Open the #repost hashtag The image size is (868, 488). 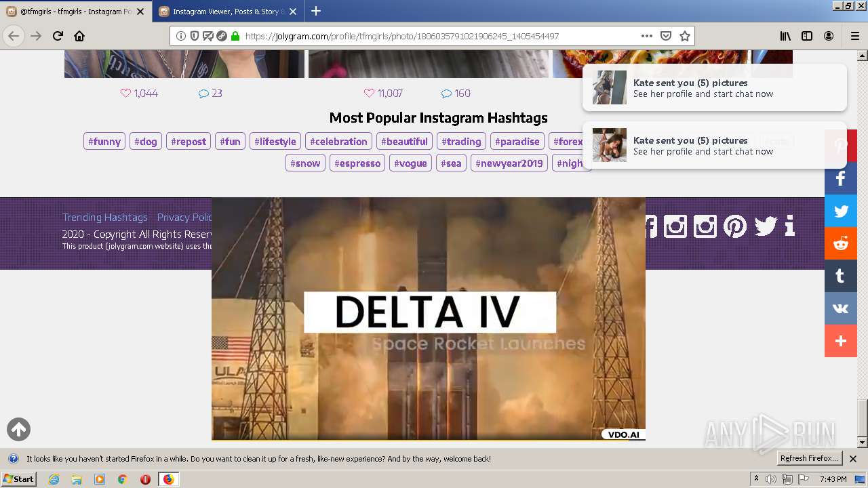point(189,141)
